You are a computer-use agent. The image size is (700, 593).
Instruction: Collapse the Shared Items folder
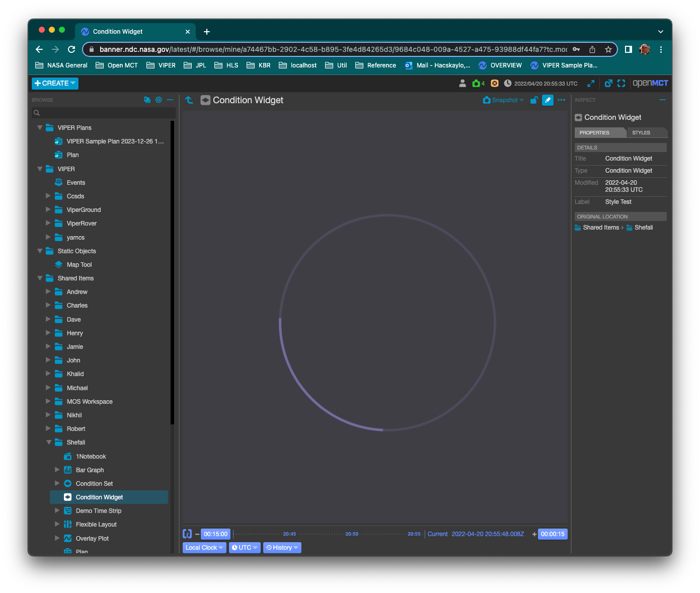pyautogui.click(x=40, y=278)
